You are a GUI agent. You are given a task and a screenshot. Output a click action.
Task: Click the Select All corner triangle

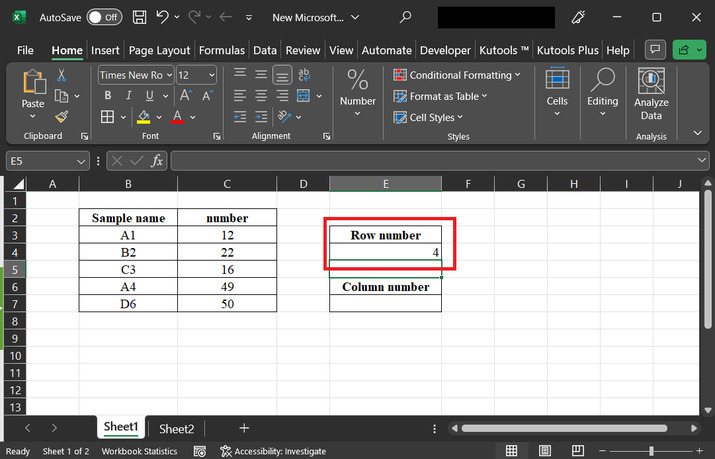18,184
